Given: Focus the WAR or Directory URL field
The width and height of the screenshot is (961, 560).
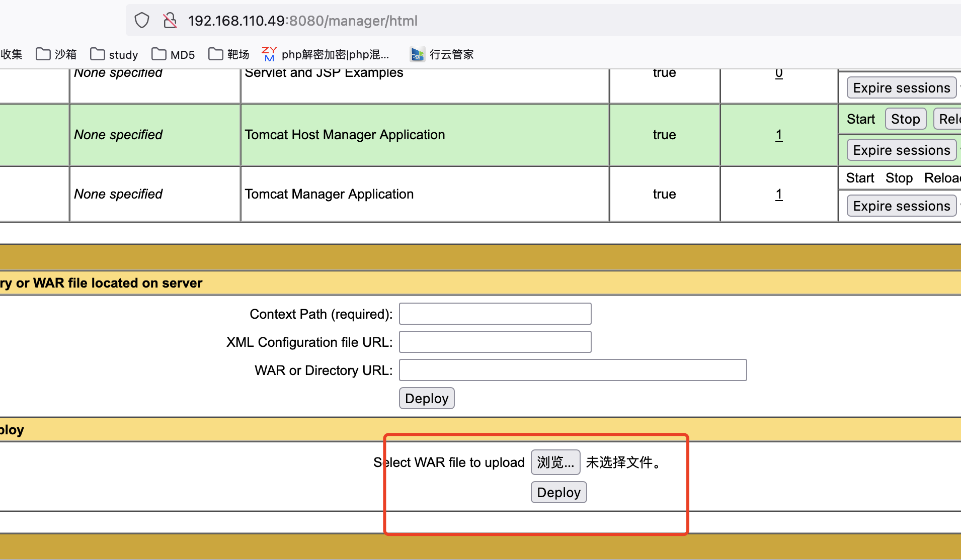Looking at the screenshot, I should tap(573, 370).
